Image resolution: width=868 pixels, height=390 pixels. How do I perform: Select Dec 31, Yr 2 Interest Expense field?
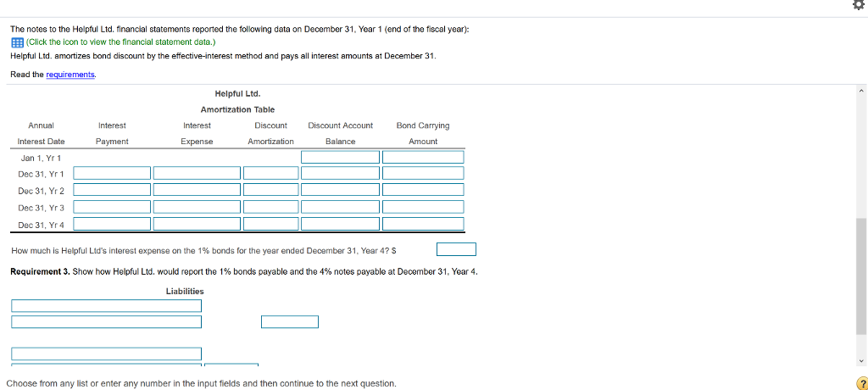coord(197,190)
